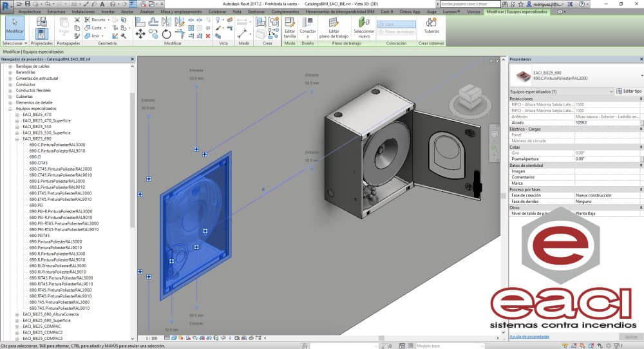Open the Propiedades palette icon
644x349 pixels.
click(41, 33)
